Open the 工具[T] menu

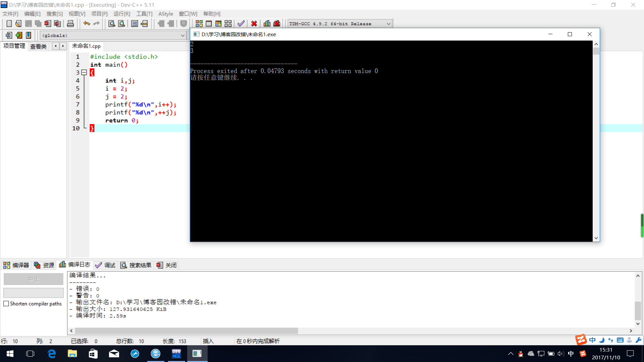pos(144,14)
